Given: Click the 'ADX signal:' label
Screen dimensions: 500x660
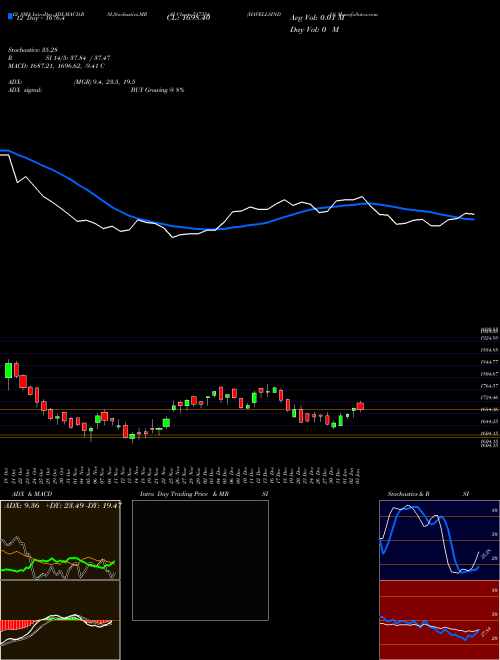Looking at the screenshot, I should pos(25,90).
